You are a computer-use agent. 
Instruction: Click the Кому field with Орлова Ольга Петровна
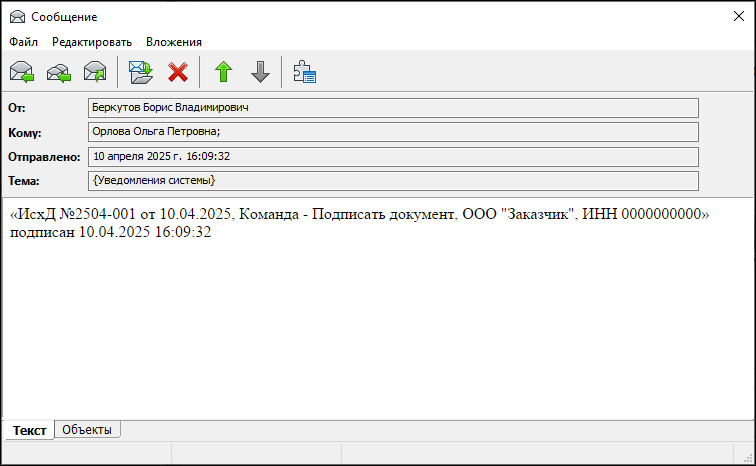pos(393,132)
